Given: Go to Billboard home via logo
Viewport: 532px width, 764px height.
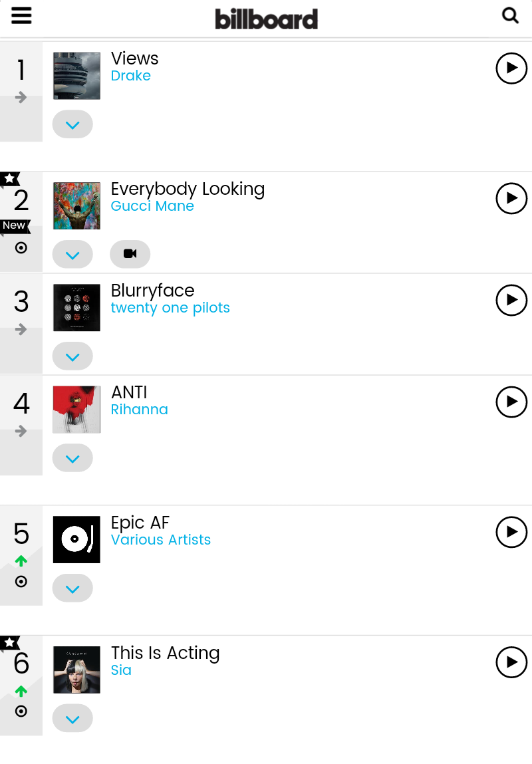Looking at the screenshot, I should tap(266, 19).
